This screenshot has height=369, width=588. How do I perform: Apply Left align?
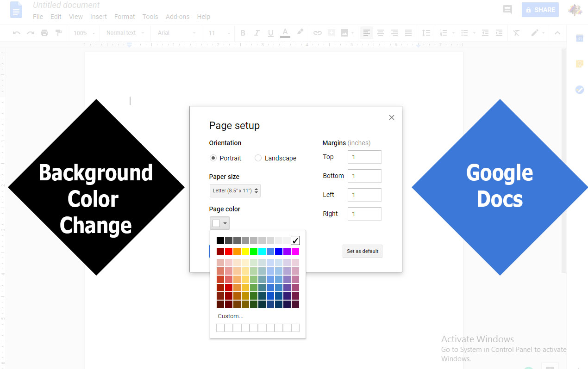coord(367,33)
